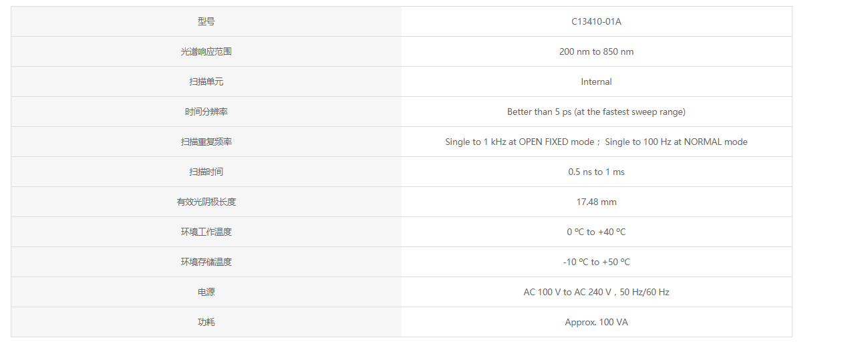Click the 环境工作温度 label
This screenshot has width=868, height=356.
tap(206, 232)
